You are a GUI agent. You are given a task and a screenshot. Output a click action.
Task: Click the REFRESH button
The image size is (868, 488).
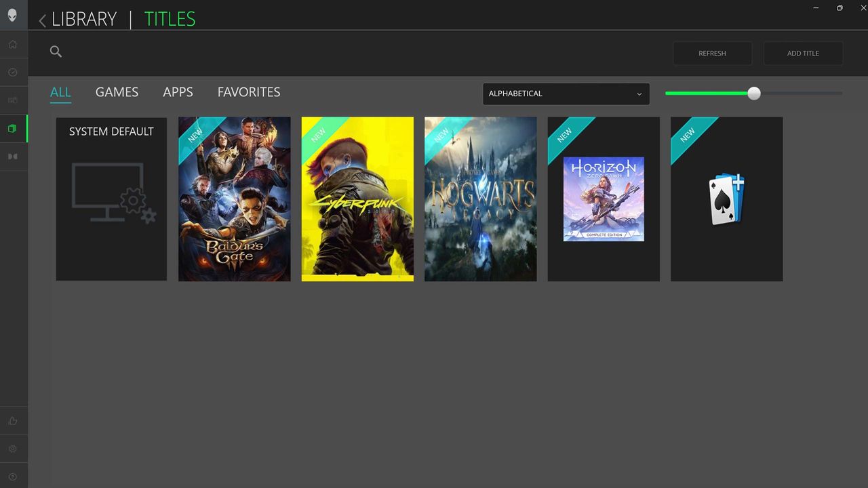coord(712,53)
